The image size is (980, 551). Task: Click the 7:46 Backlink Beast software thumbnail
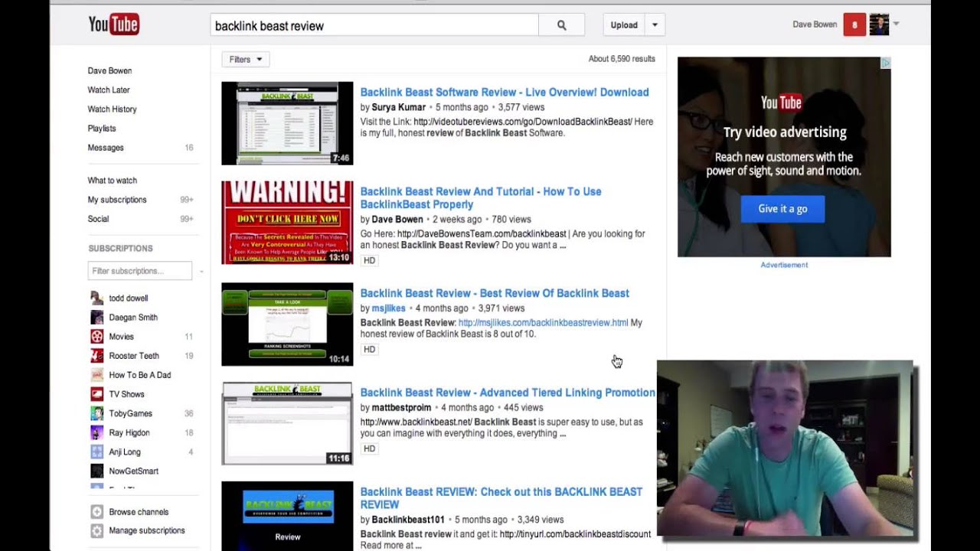[x=287, y=123]
